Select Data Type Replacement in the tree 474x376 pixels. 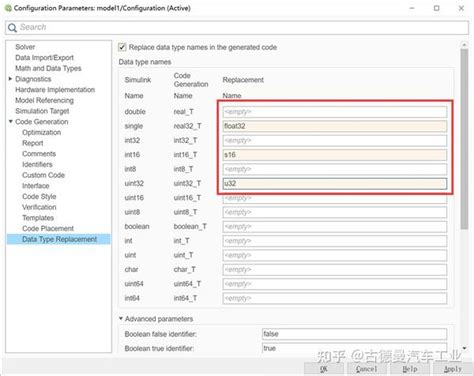point(59,239)
